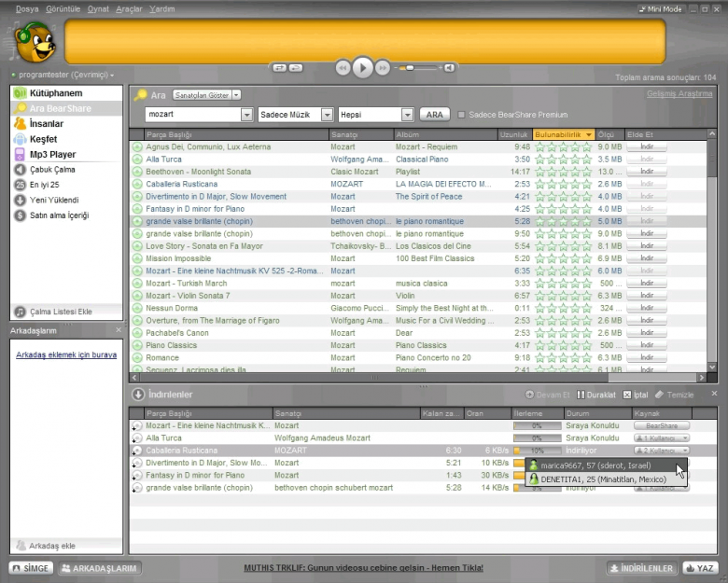Pause download with Duraklat

[x=596, y=395]
